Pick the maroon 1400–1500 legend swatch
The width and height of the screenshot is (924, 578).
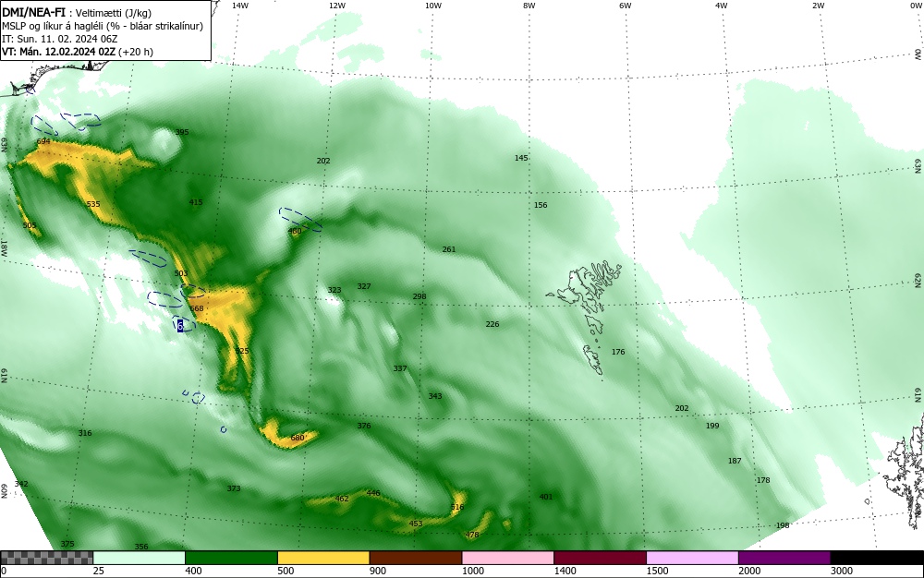pos(600,558)
